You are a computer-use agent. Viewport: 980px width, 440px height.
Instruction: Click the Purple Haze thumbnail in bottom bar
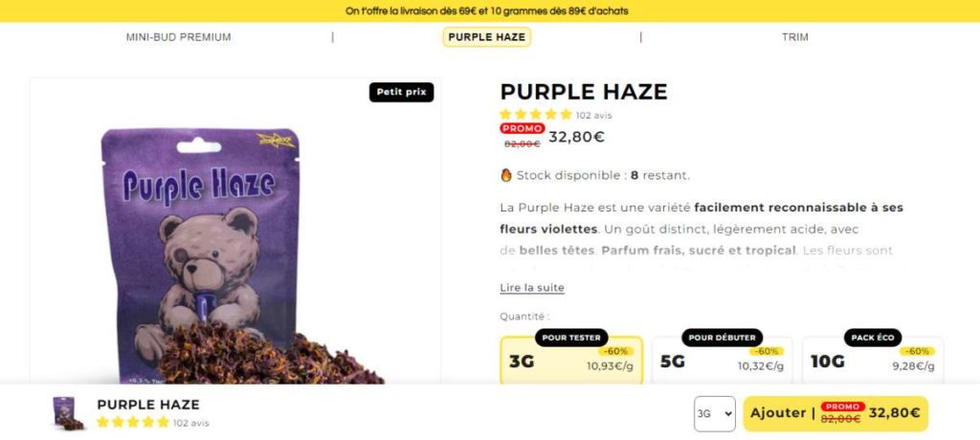click(66, 413)
